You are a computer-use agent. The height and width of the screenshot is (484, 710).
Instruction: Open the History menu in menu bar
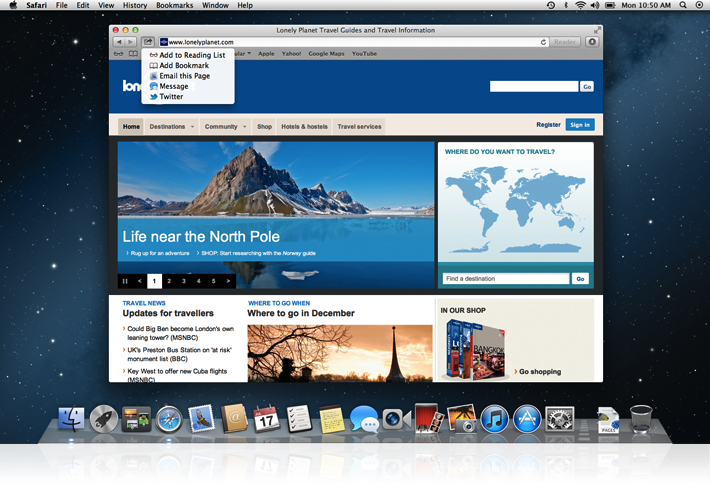point(135,5)
